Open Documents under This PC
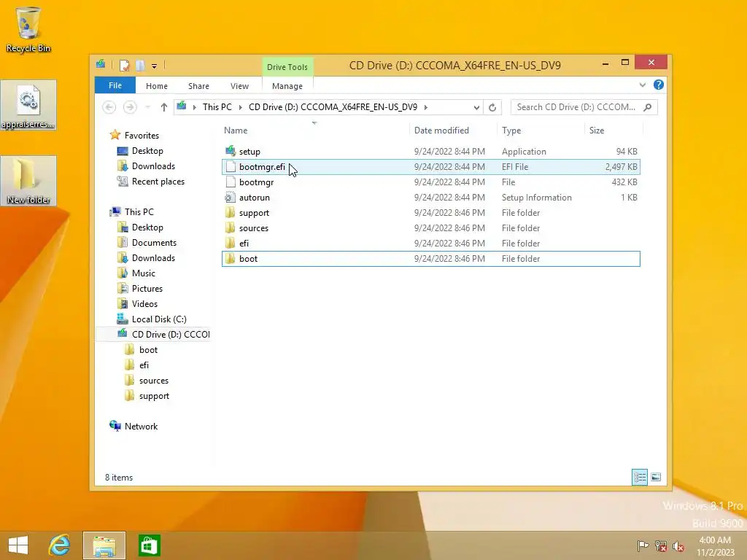The width and height of the screenshot is (747, 560). click(154, 243)
